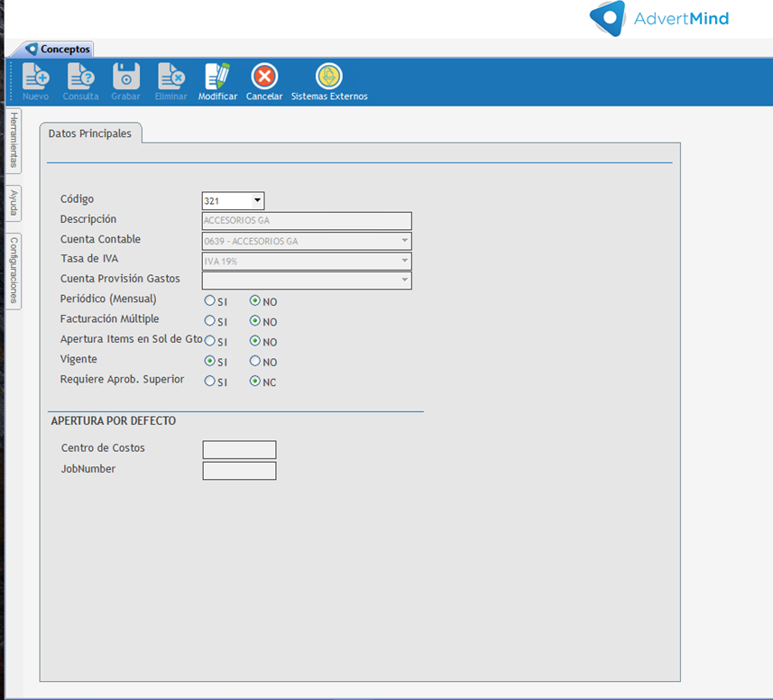The image size is (773, 700).
Task: Click the Cuenta Contable label
Action: (100, 239)
